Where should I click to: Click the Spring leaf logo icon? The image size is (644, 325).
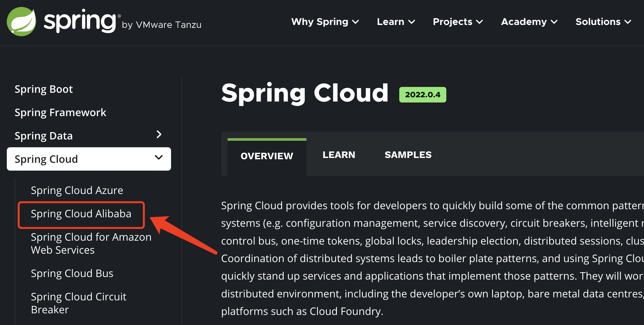click(x=21, y=21)
